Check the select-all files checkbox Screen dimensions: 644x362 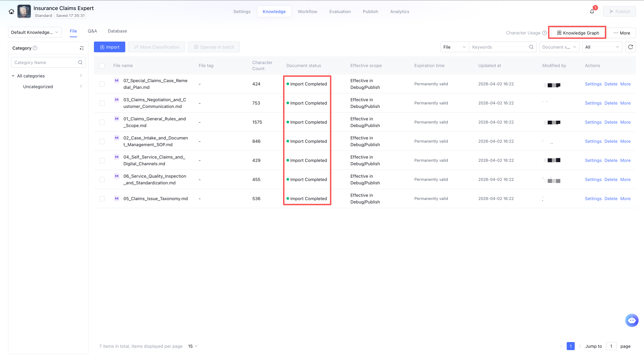(x=102, y=66)
